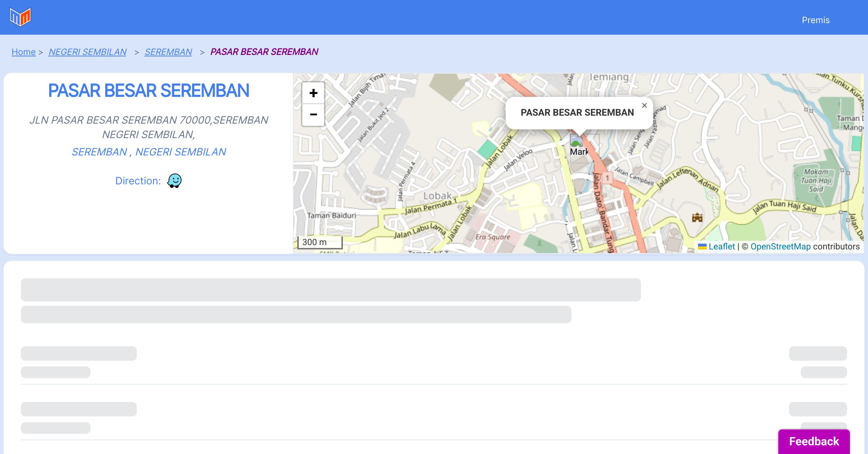The height and width of the screenshot is (454, 868).
Task: Click the route 1 shield on map
Action: 607,178
